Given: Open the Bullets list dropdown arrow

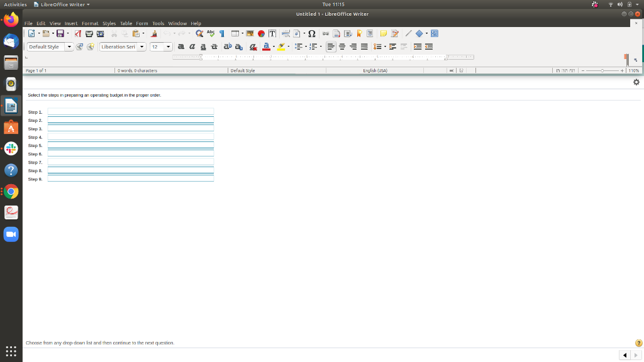Looking at the screenshot, I should point(306,47).
